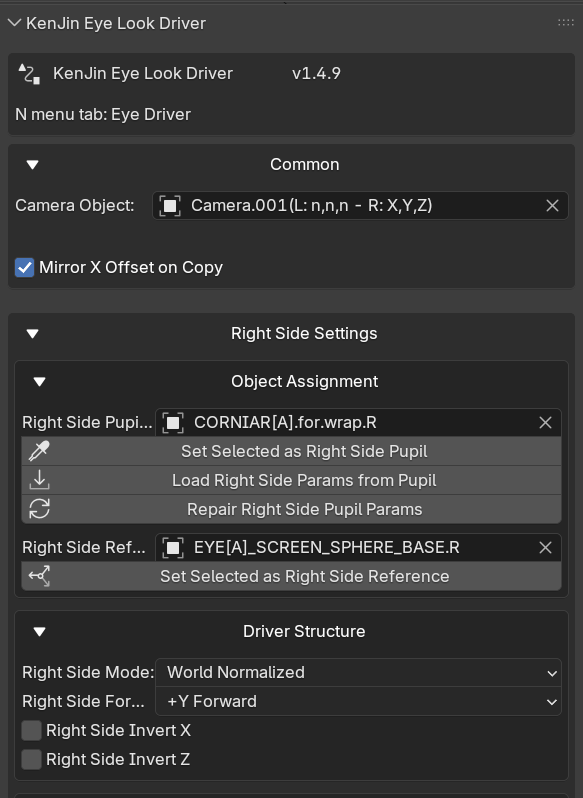Screen dimensions: 583x798
Task: Open the Right Side Reference object field
Action: [x=358, y=548]
